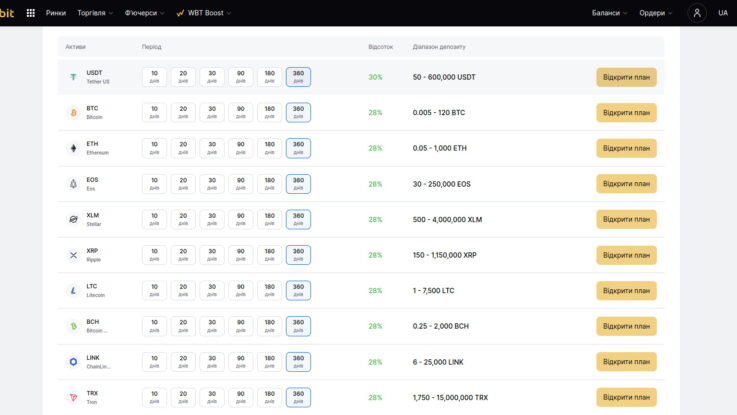Click Відкрити план button for ETH
This screenshot has width=737, height=415.
[x=626, y=148]
